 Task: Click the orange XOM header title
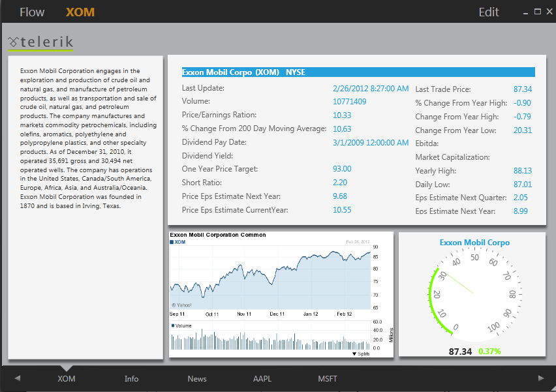(x=80, y=12)
